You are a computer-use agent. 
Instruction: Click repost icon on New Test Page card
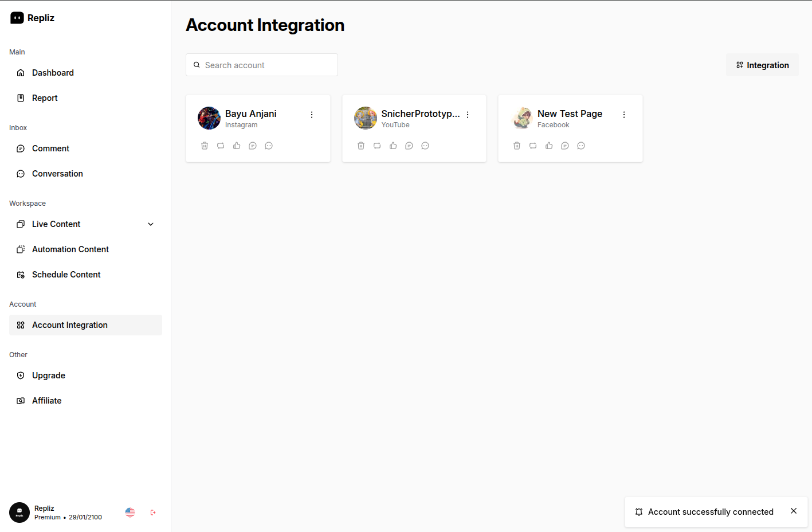point(533,146)
